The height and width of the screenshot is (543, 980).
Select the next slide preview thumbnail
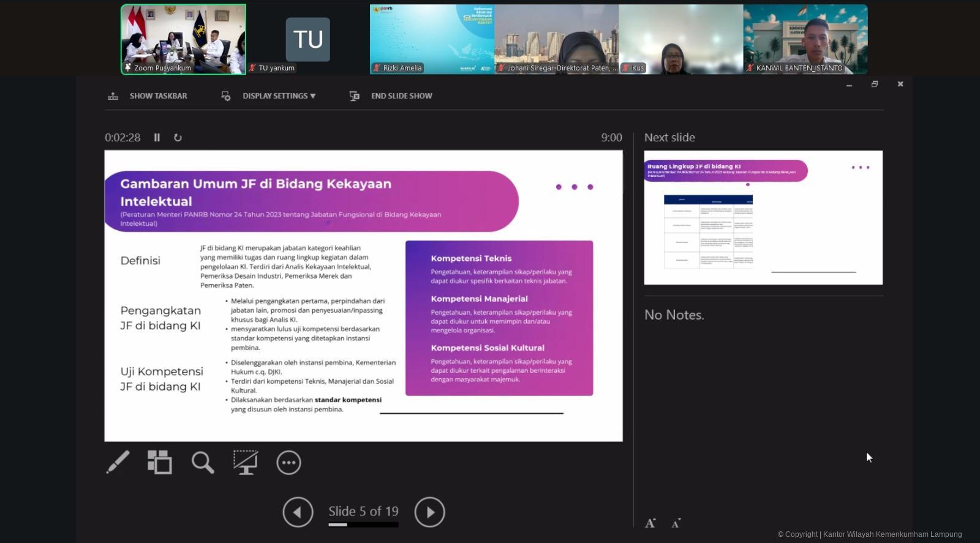tap(763, 217)
